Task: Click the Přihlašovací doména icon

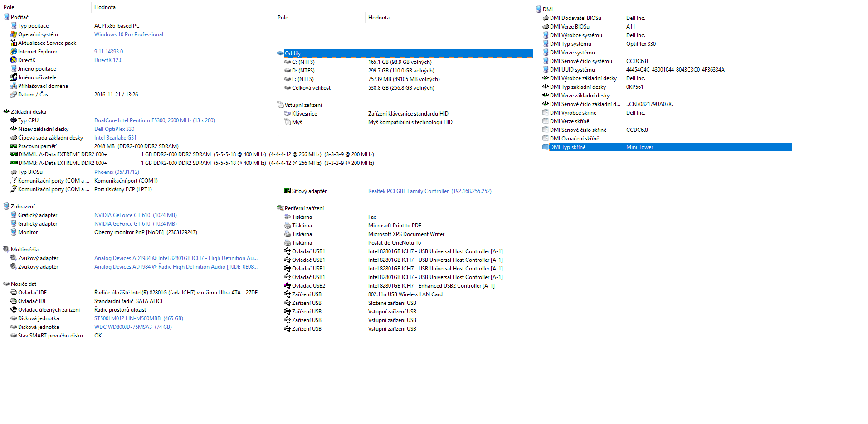Action: [x=14, y=86]
